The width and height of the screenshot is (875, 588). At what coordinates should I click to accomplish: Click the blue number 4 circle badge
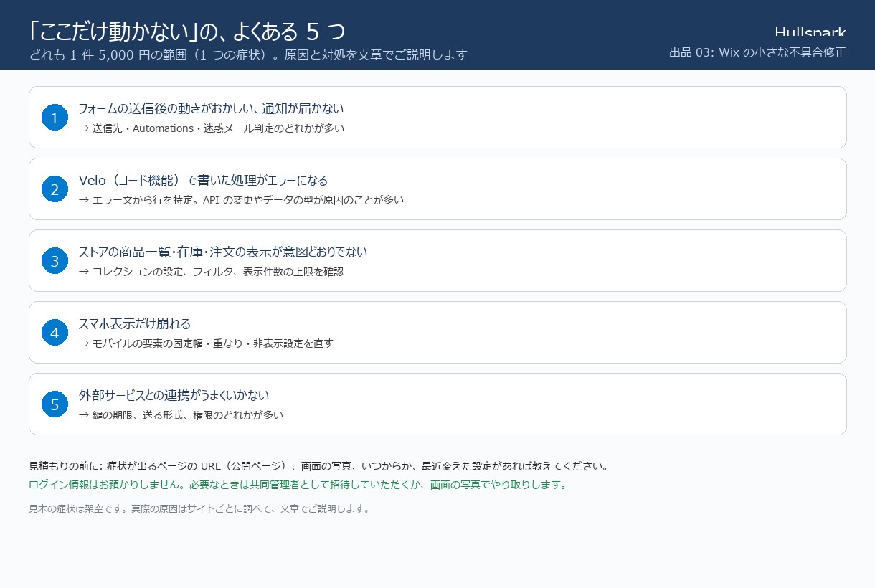55,333
